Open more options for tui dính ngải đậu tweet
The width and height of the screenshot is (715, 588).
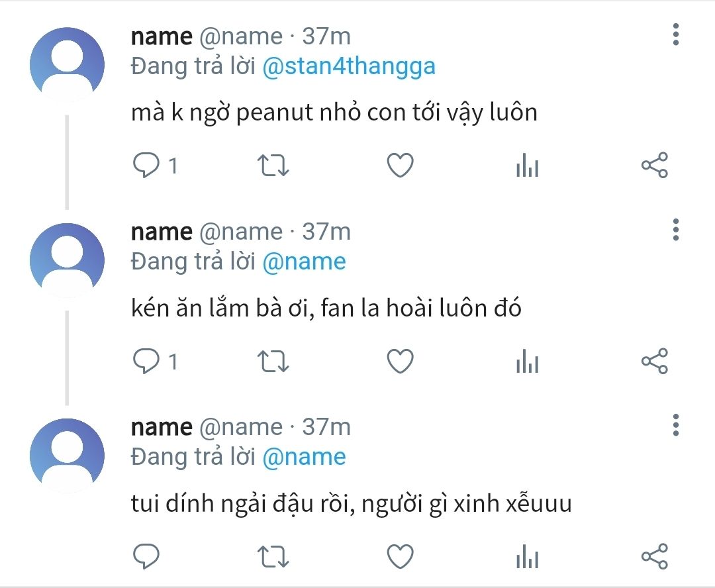coord(676,424)
